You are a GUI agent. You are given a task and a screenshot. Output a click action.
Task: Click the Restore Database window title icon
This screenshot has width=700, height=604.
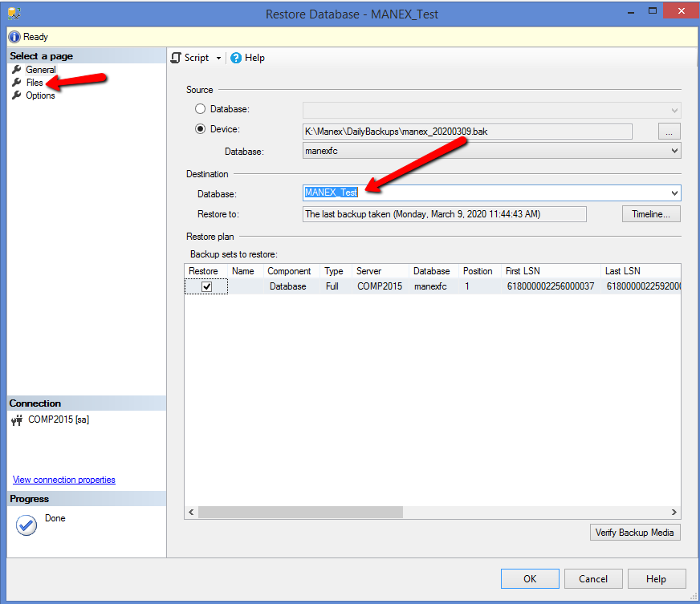click(x=14, y=14)
